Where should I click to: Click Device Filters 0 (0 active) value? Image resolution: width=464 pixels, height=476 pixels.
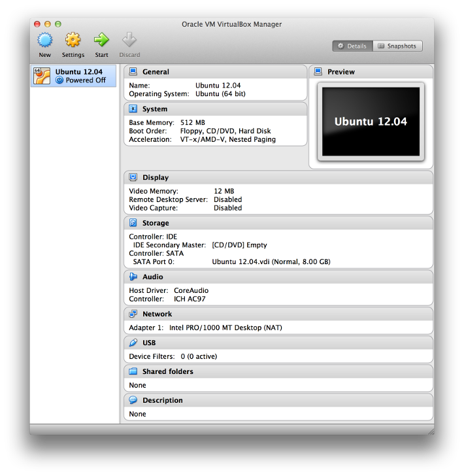199,357
